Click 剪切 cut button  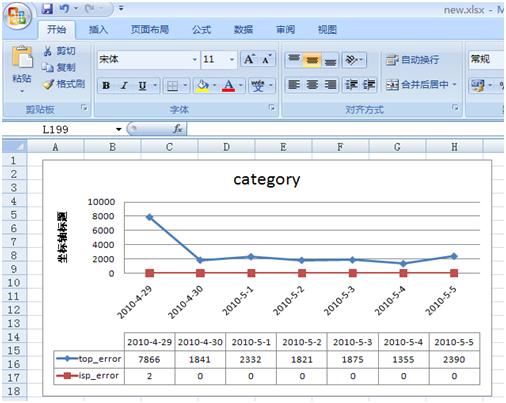point(59,51)
